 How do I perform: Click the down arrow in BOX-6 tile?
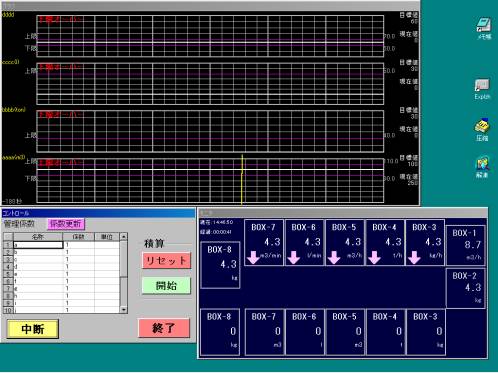tap(294, 258)
